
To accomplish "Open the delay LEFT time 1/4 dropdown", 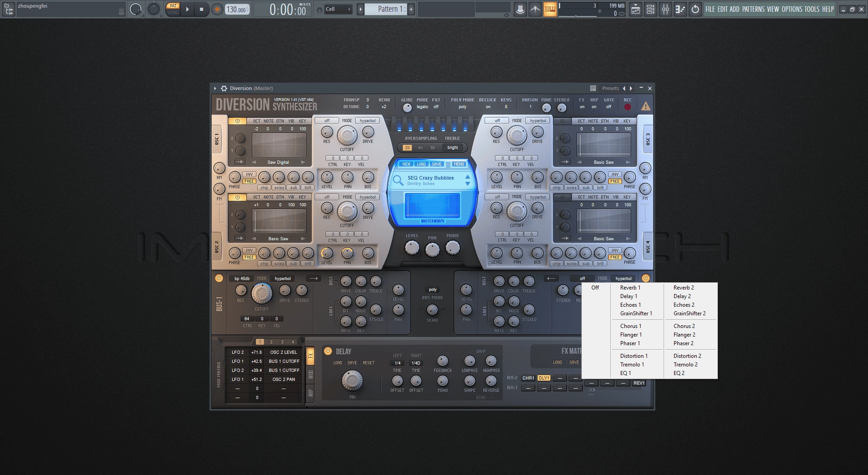I will pyautogui.click(x=397, y=363).
